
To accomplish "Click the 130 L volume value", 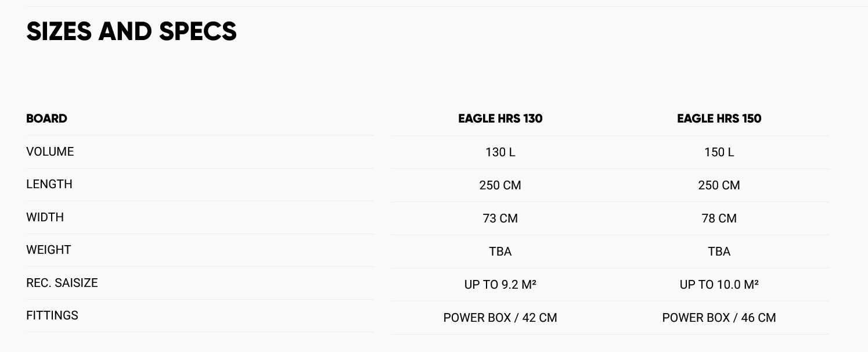I will (x=500, y=152).
